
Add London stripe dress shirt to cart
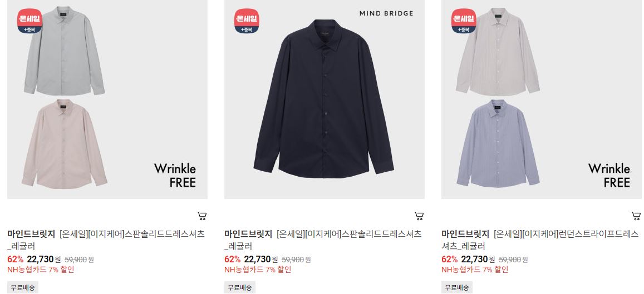point(636,216)
